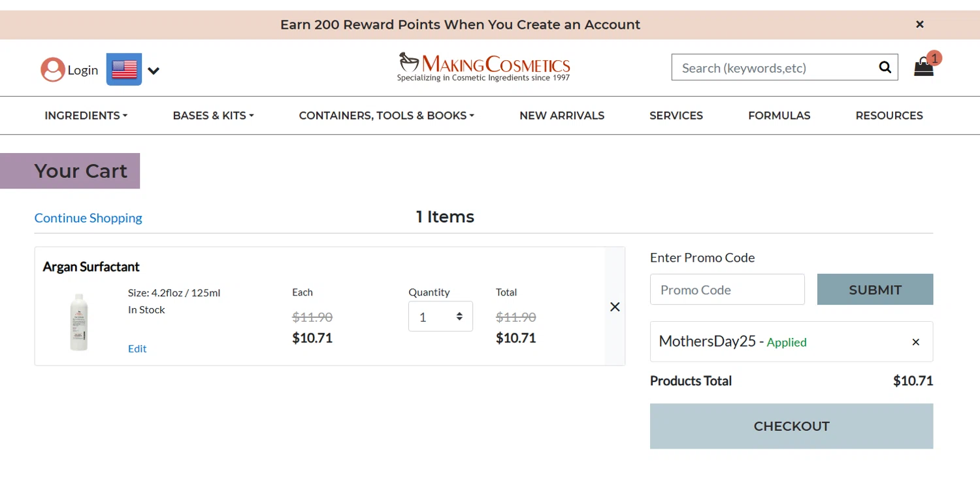Click the Login text link

pos(83,70)
